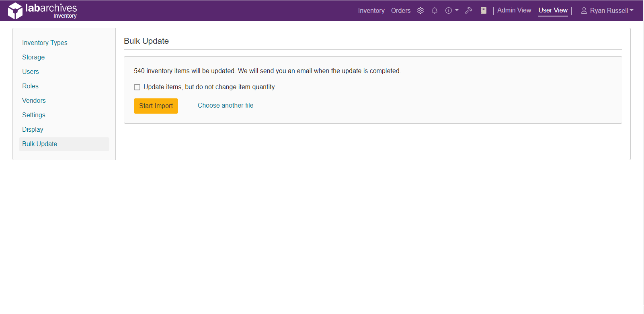Expand the info dropdown arrow
Viewport: 644px width, 314px height.
point(457,10)
